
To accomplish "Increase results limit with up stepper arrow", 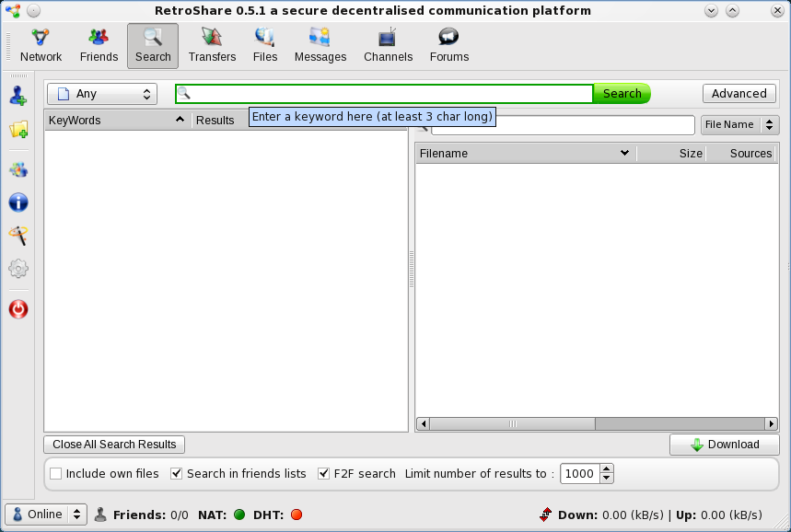I will tap(607, 469).
